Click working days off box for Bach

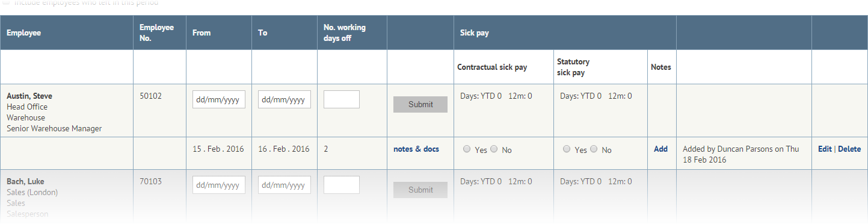point(342,185)
